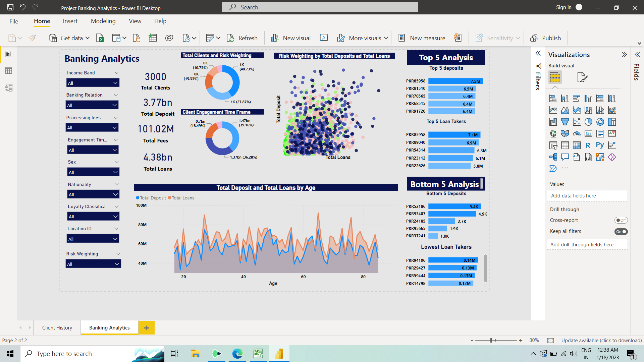Select the donut chart visualization icon

pyautogui.click(x=600, y=122)
